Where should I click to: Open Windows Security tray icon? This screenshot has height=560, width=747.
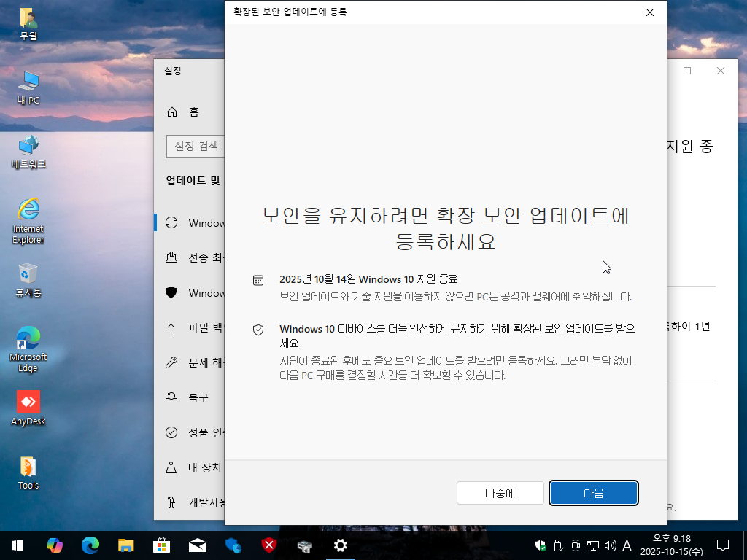click(x=541, y=545)
